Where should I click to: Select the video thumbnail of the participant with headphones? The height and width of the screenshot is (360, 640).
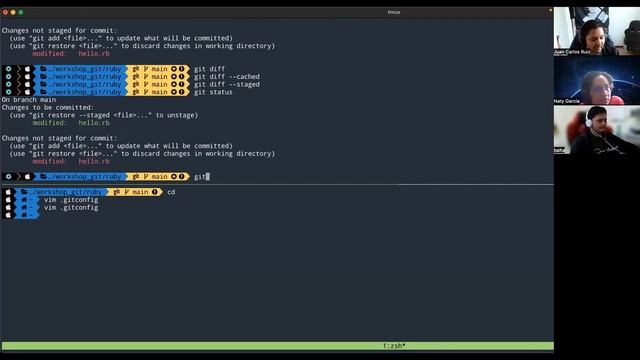point(597,130)
